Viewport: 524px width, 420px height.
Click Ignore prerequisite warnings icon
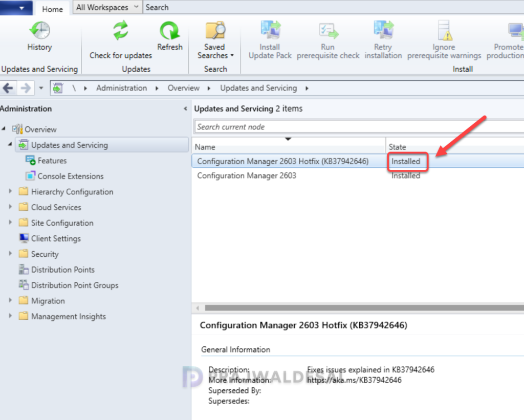coord(445,30)
